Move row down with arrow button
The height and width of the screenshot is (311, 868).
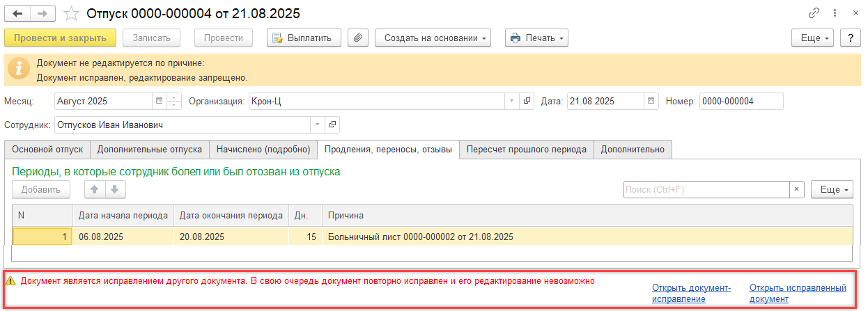(x=115, y=189)
